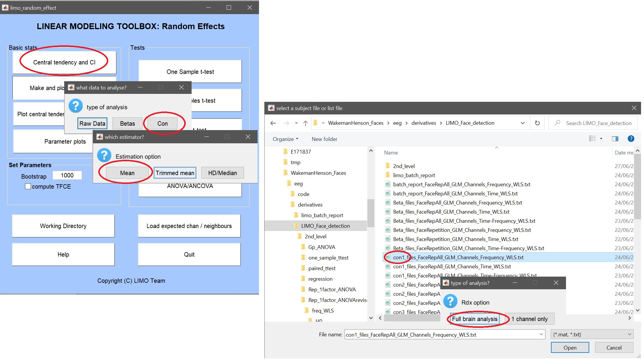Click New folder in the dialog toolbar
The width and height of the screenshot is (644, 359).
324,139
